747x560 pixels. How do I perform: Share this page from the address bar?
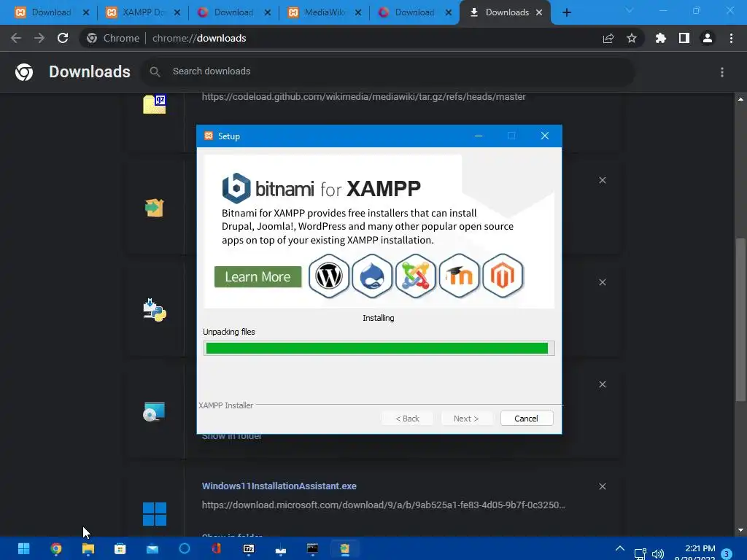(x=608, y=39)
